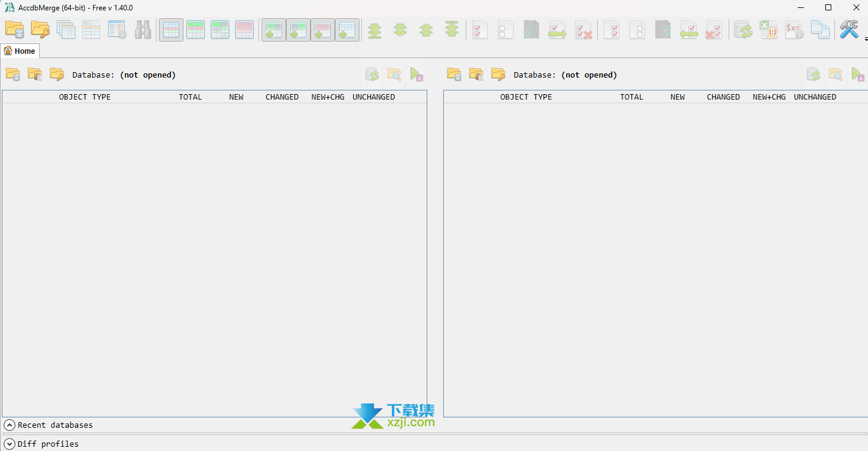Click right panel's database refresh icon
868x451 pixels.
(814, 75)
